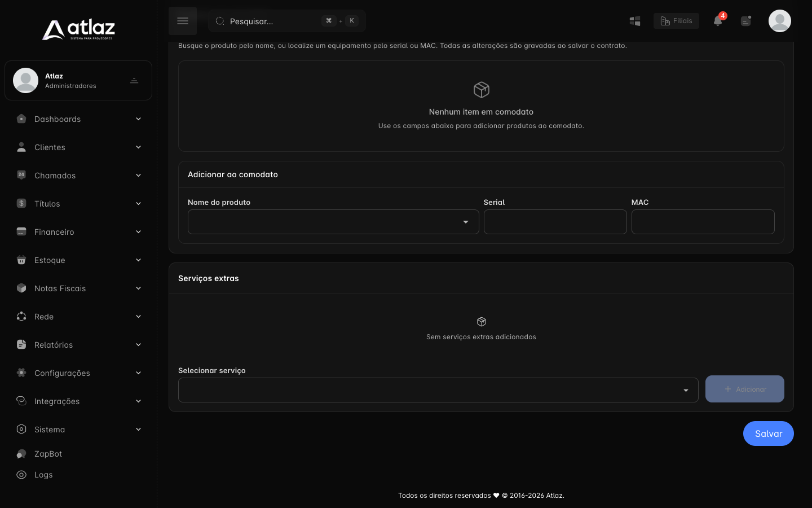Toggle the hamburger menu button
Viewport: 812px width, 508px height.
183,21
